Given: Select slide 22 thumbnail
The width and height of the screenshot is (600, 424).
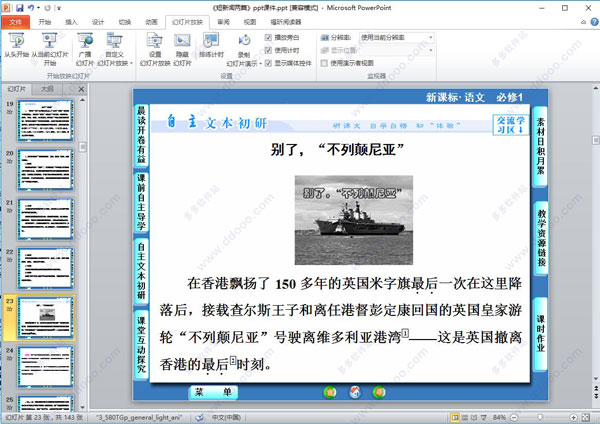Looking at the screenshot, I should pos(45,268).
